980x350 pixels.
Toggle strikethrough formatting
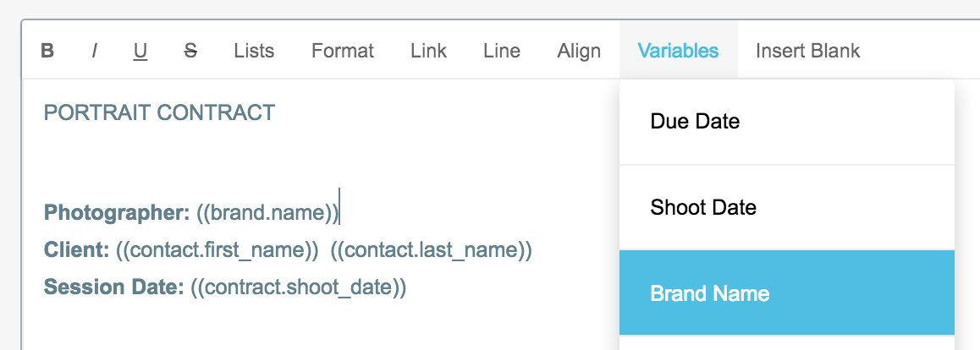point(190,51)
